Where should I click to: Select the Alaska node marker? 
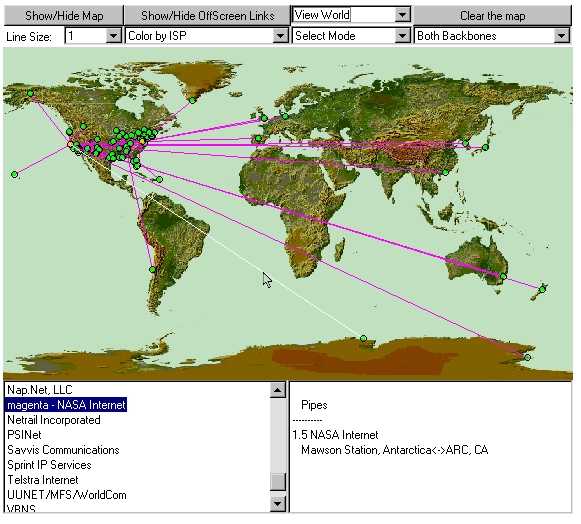[30, 94]
